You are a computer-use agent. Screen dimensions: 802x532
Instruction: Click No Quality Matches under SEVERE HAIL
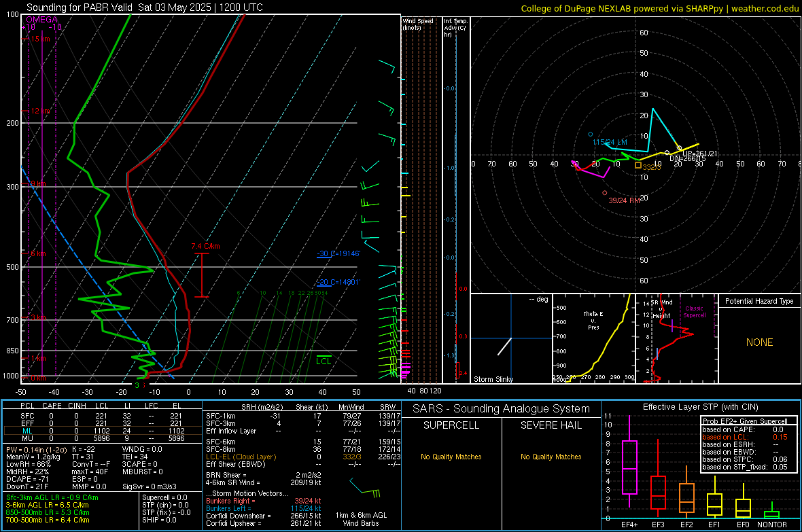(551, 457)
